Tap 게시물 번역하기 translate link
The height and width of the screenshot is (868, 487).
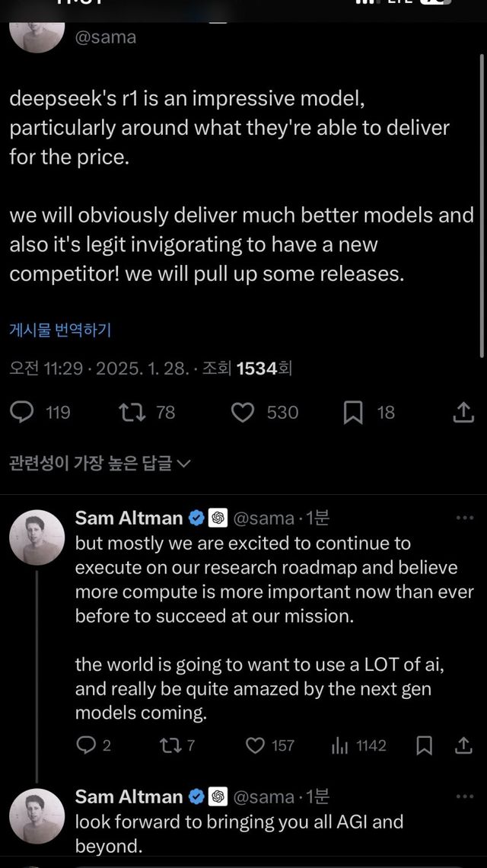60,330
